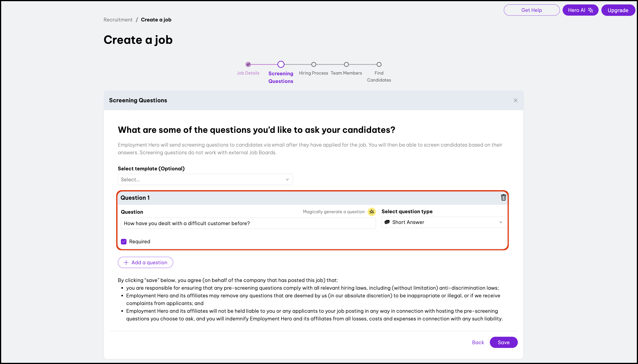Viewport: 638px width, 364px height.
Task: Go to the Job Details step label
Action: click(x=248, y=73)
